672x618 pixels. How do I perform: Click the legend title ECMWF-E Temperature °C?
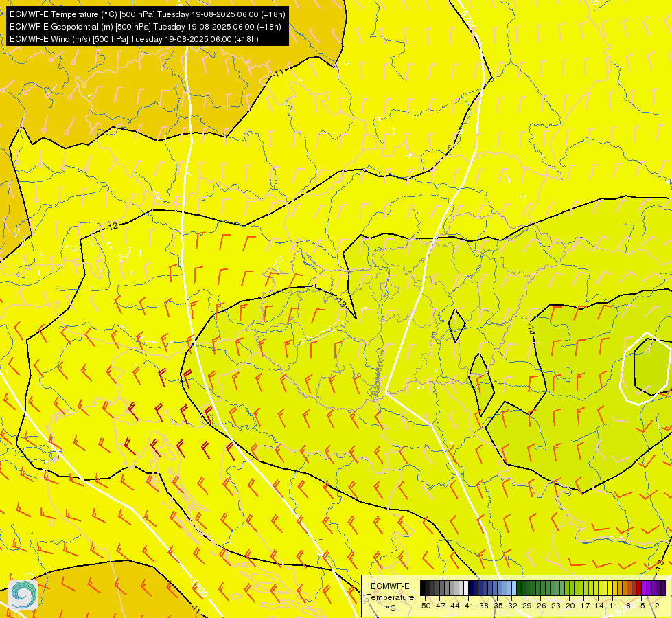click(390, 597)
